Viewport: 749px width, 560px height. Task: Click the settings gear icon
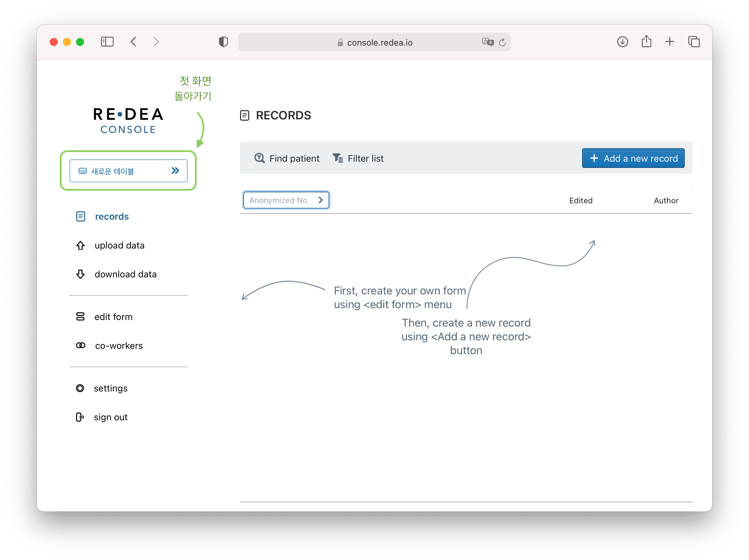coord(80,388)
